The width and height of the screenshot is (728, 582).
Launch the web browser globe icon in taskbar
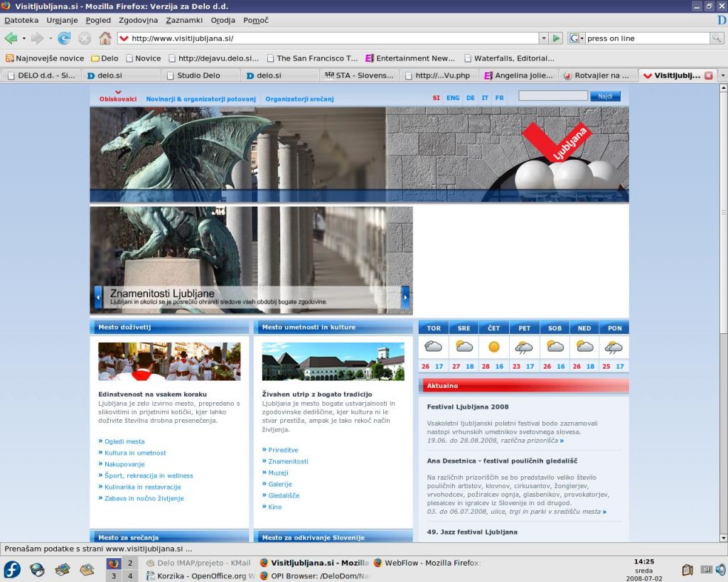click(x=37, y=569)
